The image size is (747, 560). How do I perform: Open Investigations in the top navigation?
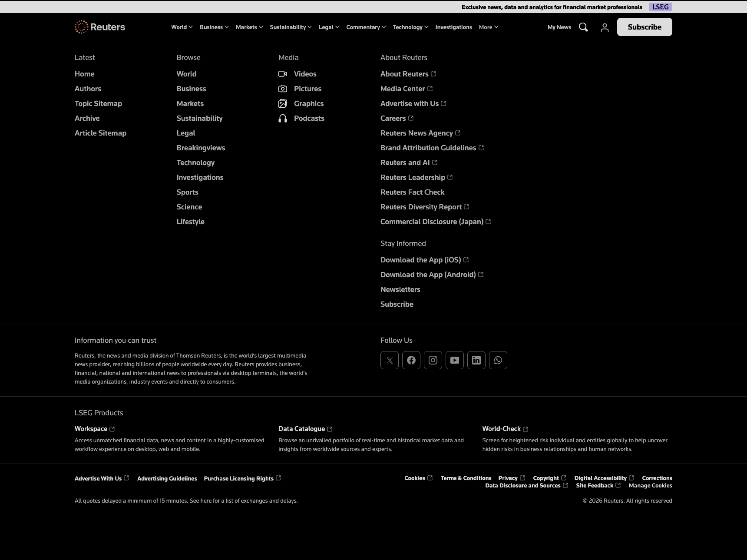453,27
